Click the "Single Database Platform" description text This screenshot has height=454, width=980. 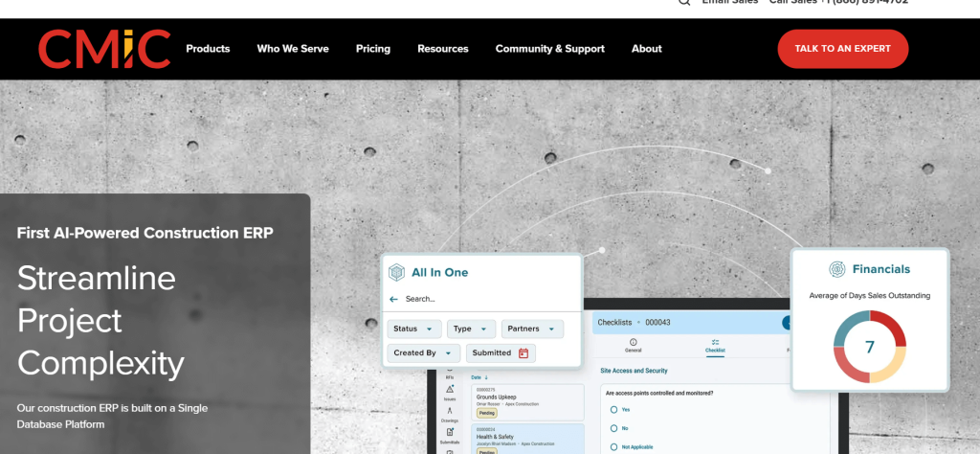pyautogui.click(x=113, y=417)
